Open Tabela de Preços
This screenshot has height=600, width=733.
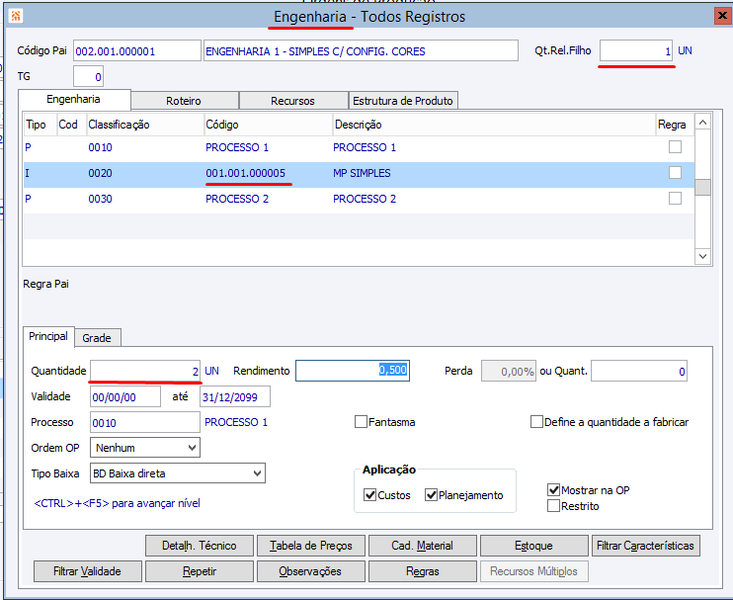pyautogui.click(x=310, y=546)
